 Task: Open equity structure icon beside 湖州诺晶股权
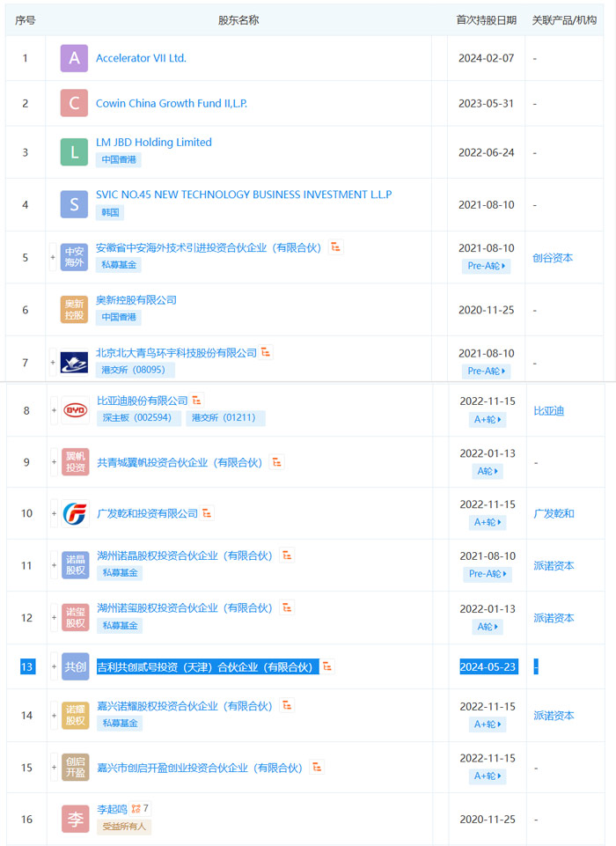287,555
